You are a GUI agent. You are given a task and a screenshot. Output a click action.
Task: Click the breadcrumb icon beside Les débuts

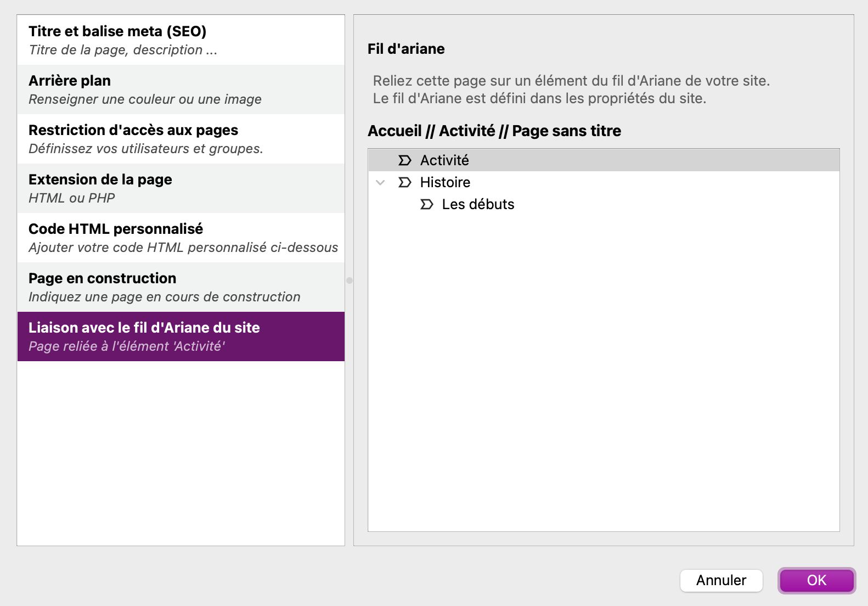(x=426, y=204)
